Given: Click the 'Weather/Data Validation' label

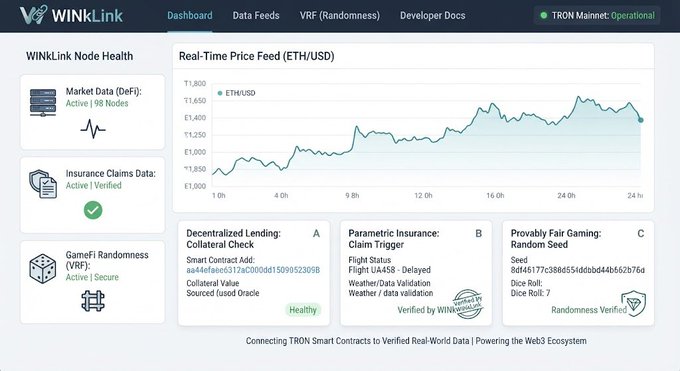Looking at the screenshot, I should (389, 283).
